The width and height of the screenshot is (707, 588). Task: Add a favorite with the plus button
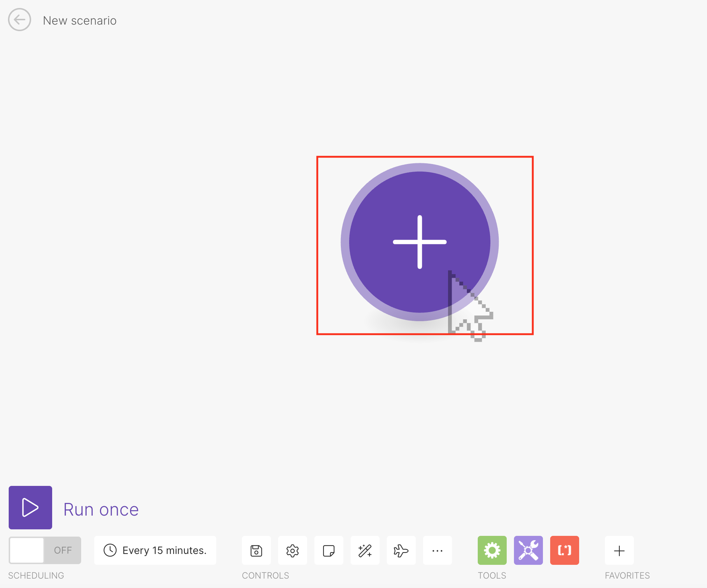coord(619,550)
